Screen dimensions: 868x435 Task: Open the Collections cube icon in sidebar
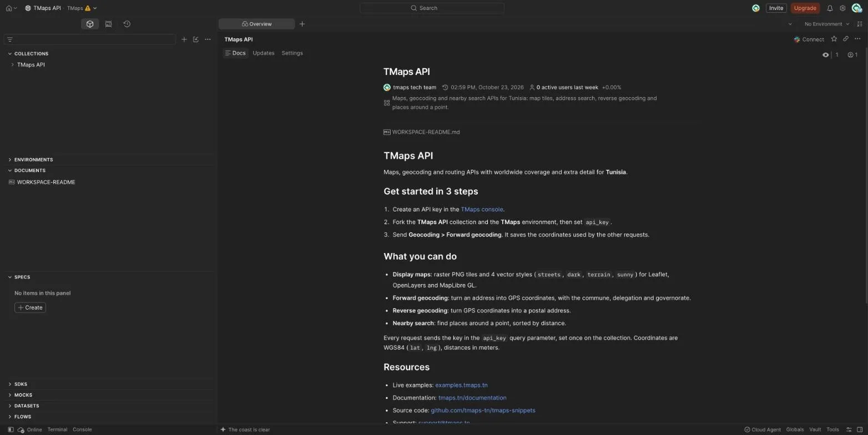[x=89, y=24]
